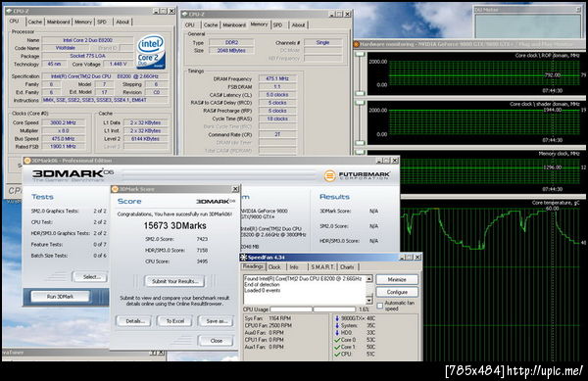Open About tab in left CPU-Z window
Screen dimensions: 588x381
tap(122, 23)
